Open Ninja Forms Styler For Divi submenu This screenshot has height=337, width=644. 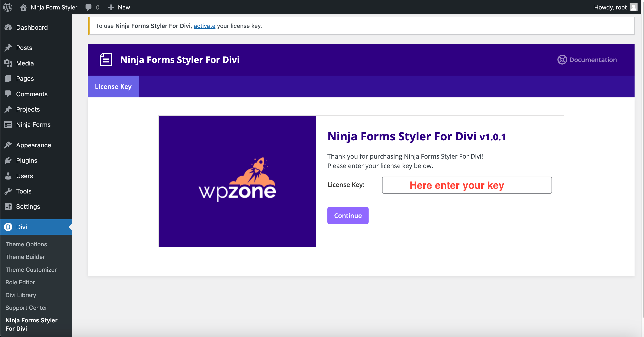tap(32, 324)
